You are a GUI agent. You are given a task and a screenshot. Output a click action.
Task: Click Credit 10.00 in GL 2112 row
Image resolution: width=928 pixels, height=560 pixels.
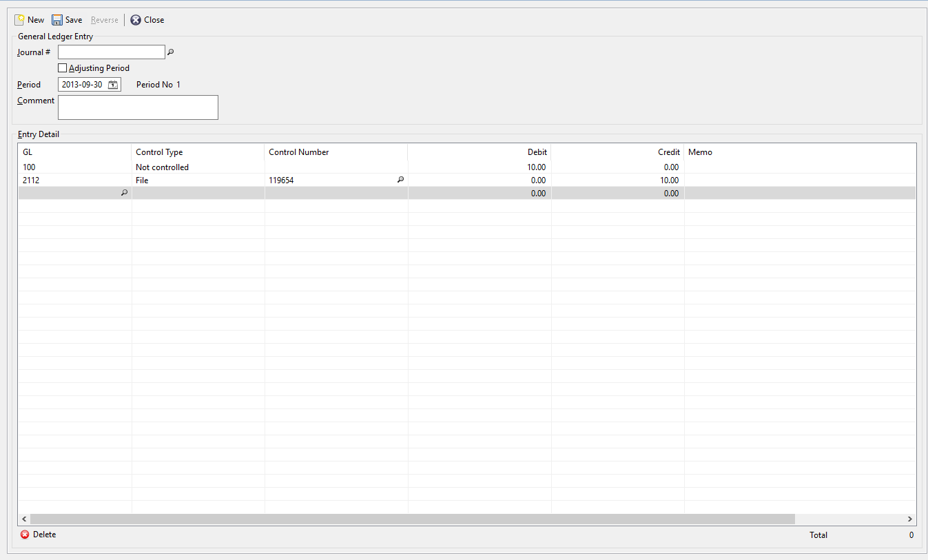pyautogui.click(x=618, y=180)
